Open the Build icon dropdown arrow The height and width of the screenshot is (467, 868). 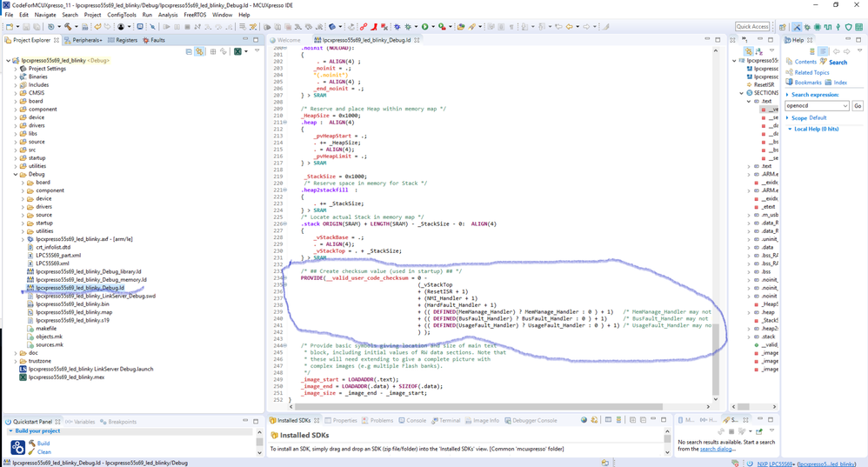coord(77,27)
